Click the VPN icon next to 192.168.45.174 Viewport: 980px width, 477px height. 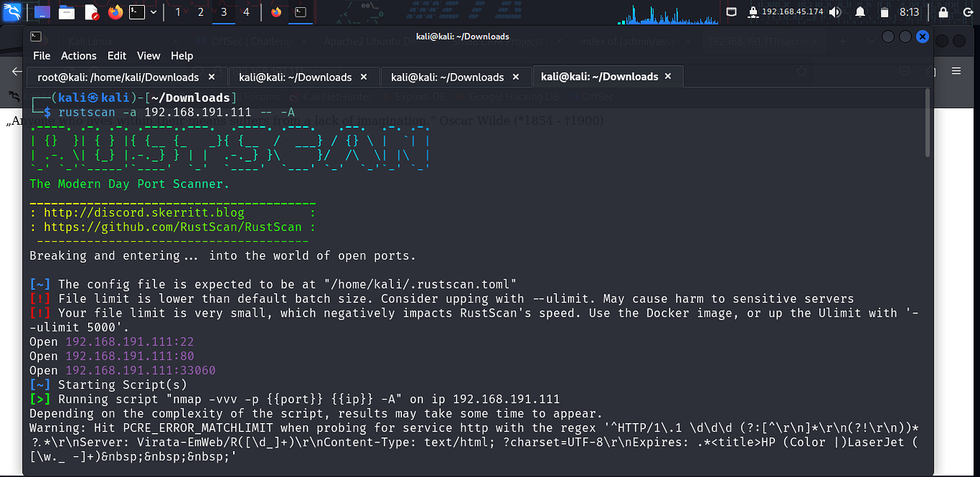[754, 11]
